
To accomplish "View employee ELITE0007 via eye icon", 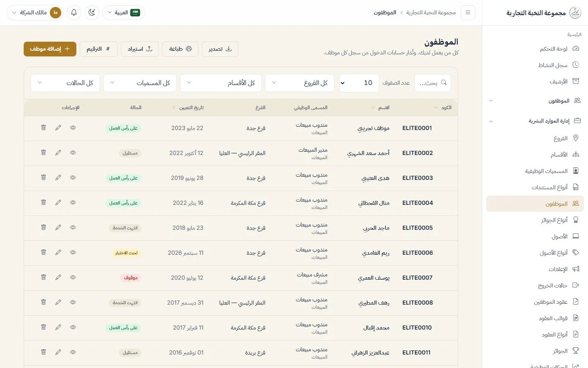I will point(73,277).
